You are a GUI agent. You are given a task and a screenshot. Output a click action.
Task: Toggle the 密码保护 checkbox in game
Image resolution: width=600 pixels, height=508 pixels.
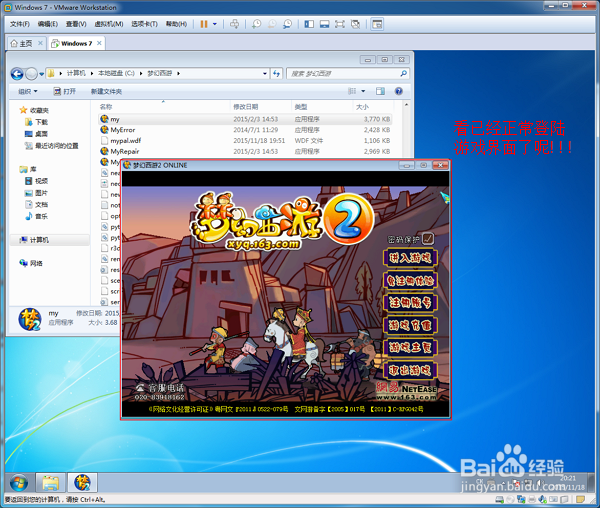pos(428,239)
